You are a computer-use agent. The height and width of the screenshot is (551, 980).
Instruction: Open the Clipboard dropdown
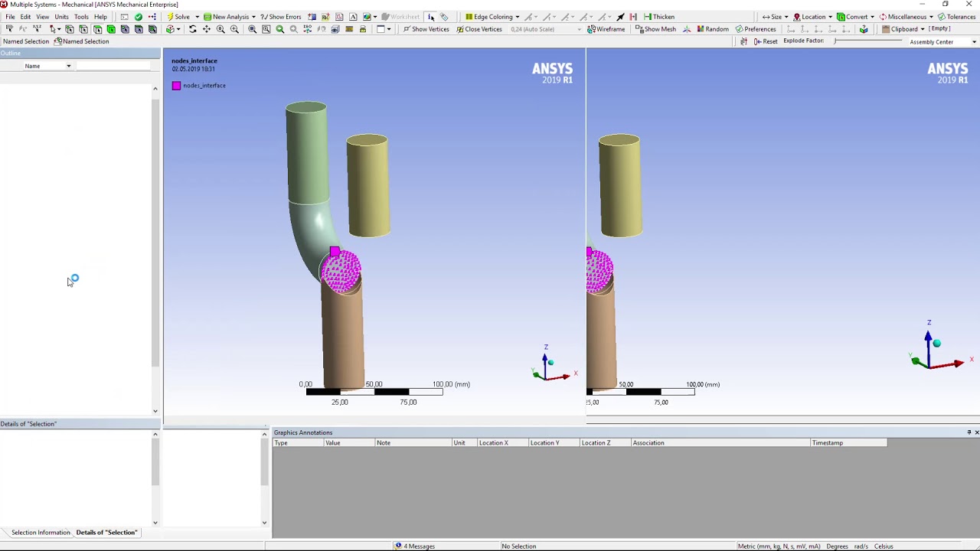click(x=923, y=29)
